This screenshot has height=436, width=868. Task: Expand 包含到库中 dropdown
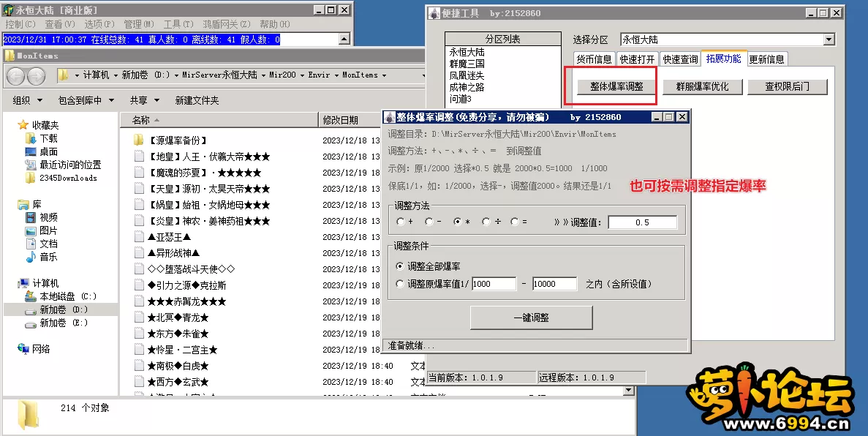click(111, 100)
